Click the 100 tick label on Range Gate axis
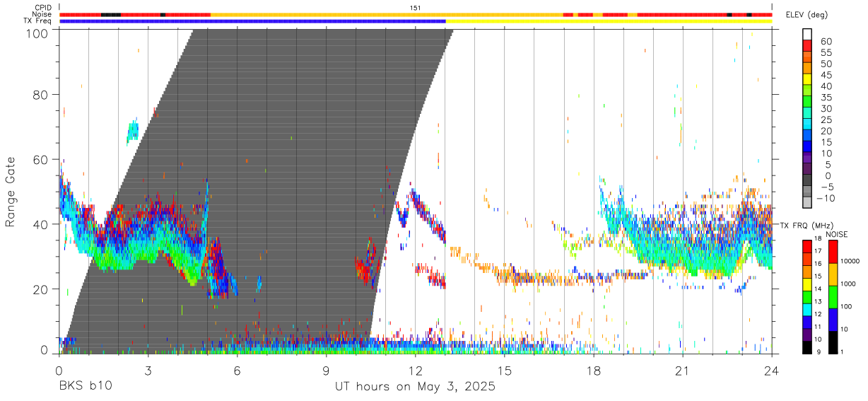Screen dimensions: 868x401 point(37,33)
